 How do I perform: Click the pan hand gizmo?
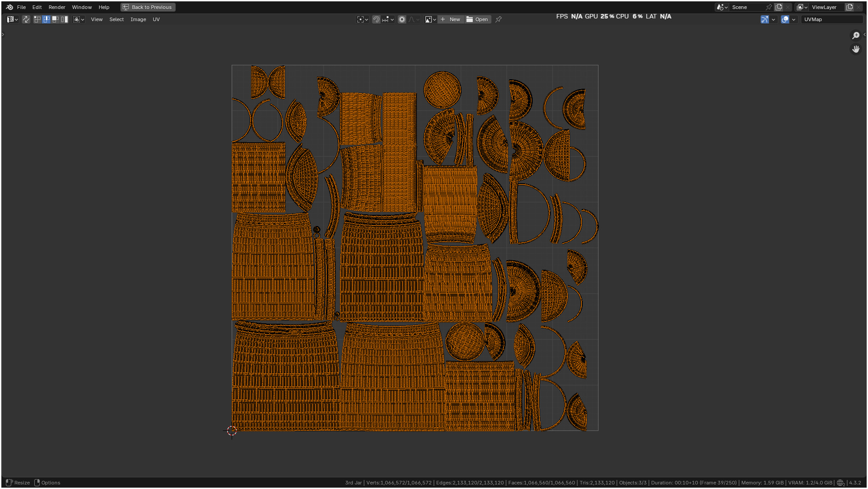click(855, 49)
